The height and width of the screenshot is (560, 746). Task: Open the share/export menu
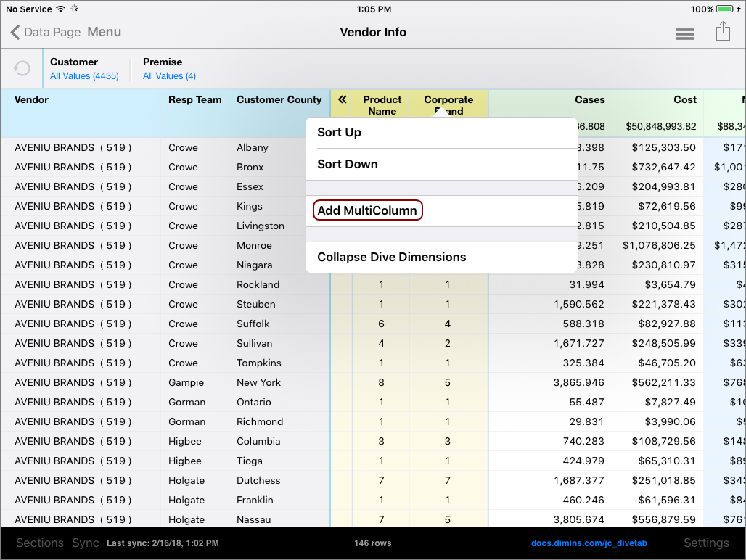(x=723, y=32)
